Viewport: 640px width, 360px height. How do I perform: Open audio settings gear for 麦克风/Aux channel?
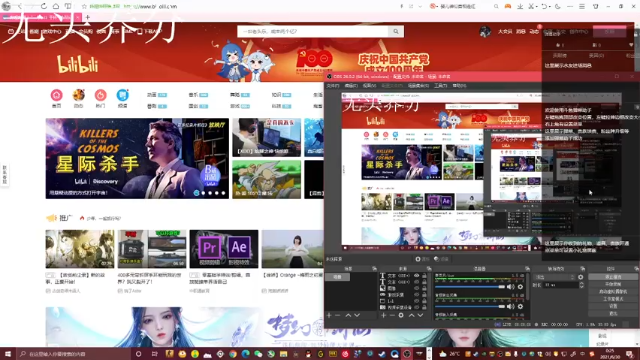[x=520, y=287]
